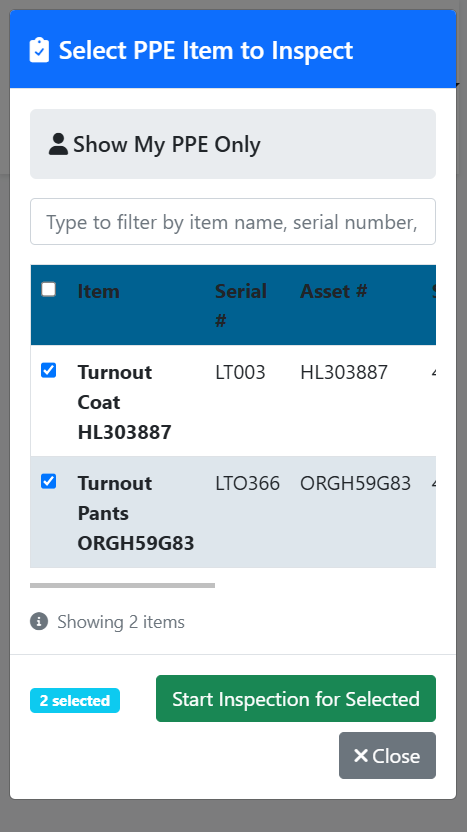
Task: Close the Select PPE Item dialog
Action: 387,756
